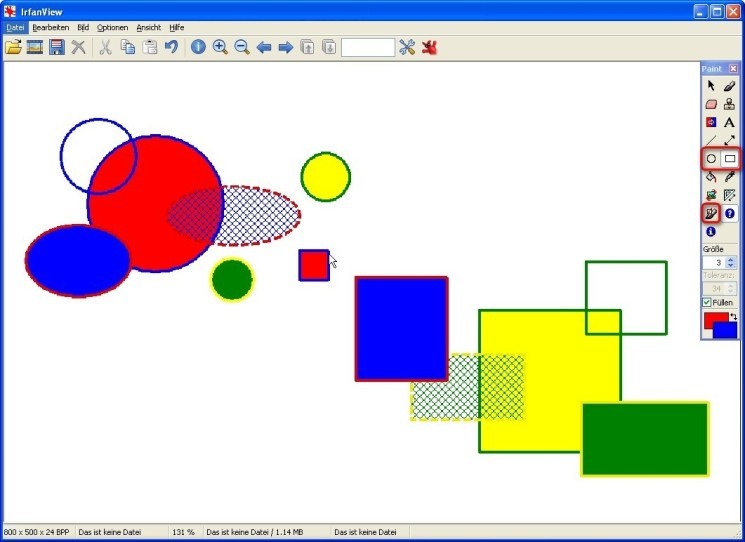This screenshot has height=542, width=745.
Task: Click the red IrfanView mascot icon
Action: 430,47
